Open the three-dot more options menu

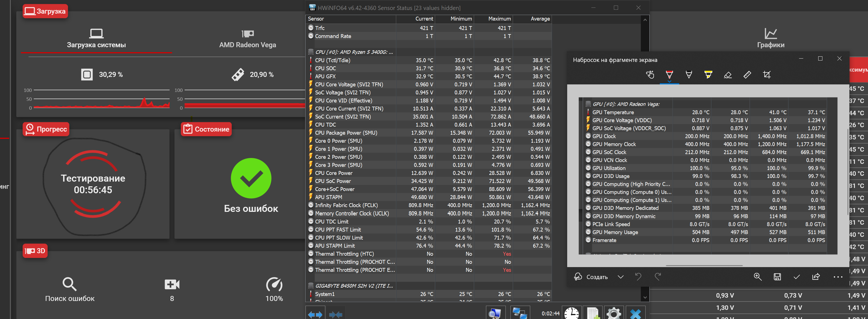[838, 277]
